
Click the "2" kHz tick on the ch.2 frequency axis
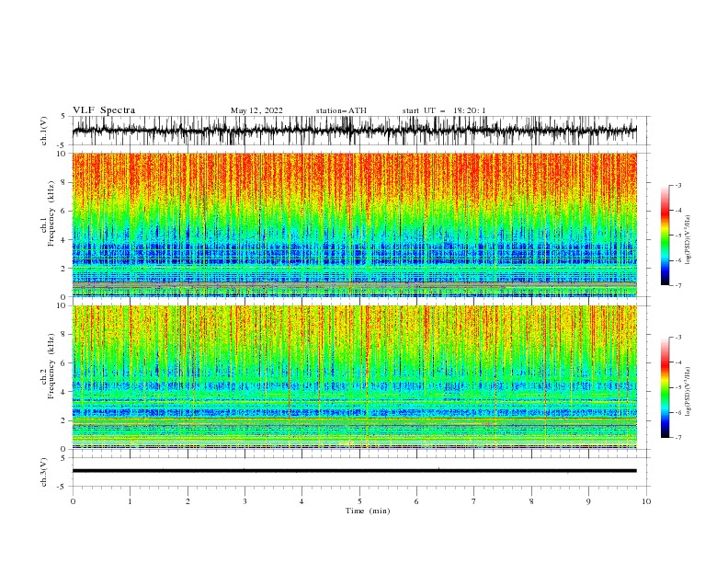coord(64,420)
